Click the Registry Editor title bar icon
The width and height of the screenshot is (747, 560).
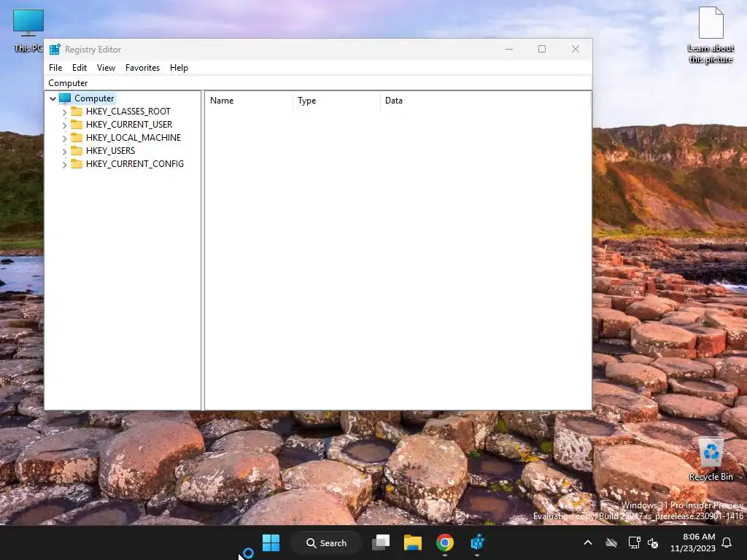pyautogui.click(x=55, y=49)
